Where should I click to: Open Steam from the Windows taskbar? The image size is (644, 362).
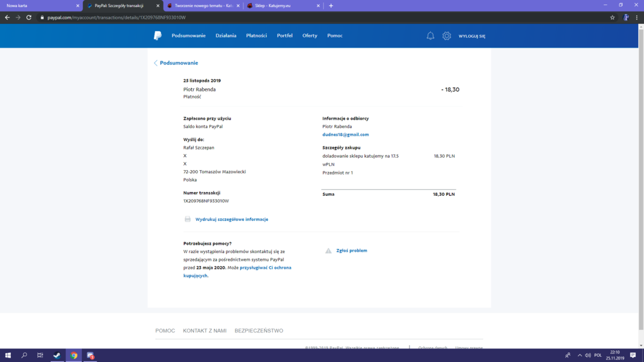[57, 356]
